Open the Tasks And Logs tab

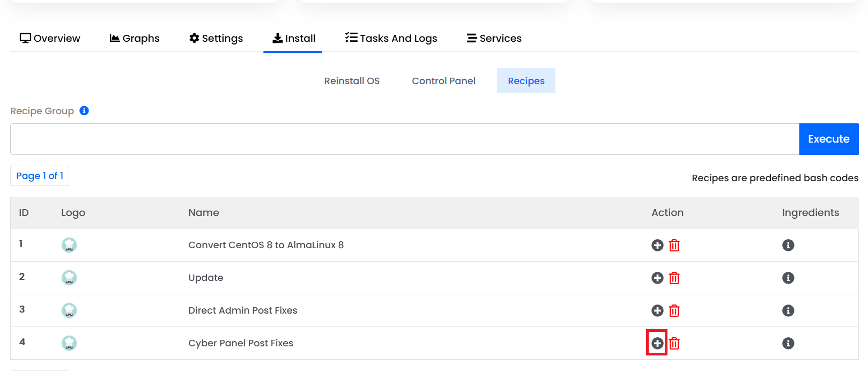pyautogui.click(x=391, y=38)
